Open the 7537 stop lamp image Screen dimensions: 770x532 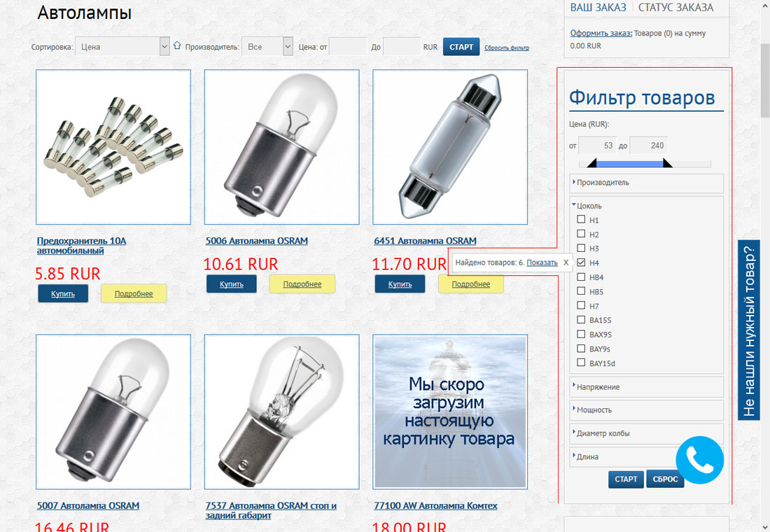pos(282,412)
